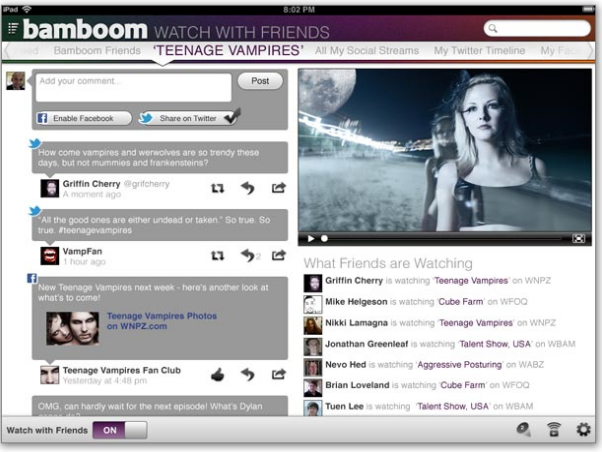Tap Jonathan Greenleaf's avatar in watching list
The height and width of the screenshot is (452, 602).
(x=313, y=347)
